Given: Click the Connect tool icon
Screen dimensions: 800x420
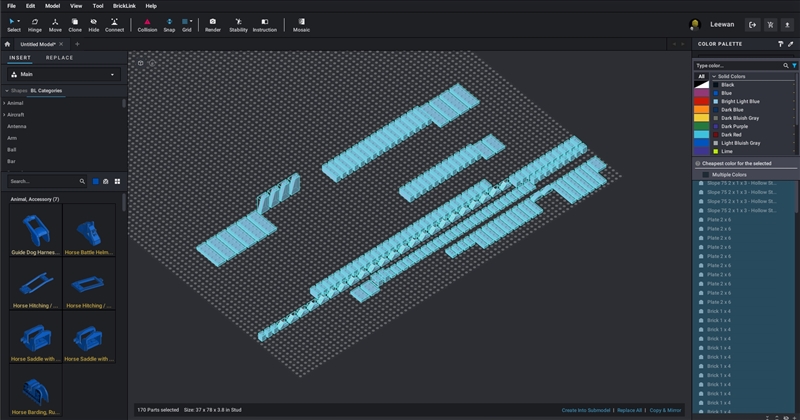Looking at the screenshot, I should [114, 24].
